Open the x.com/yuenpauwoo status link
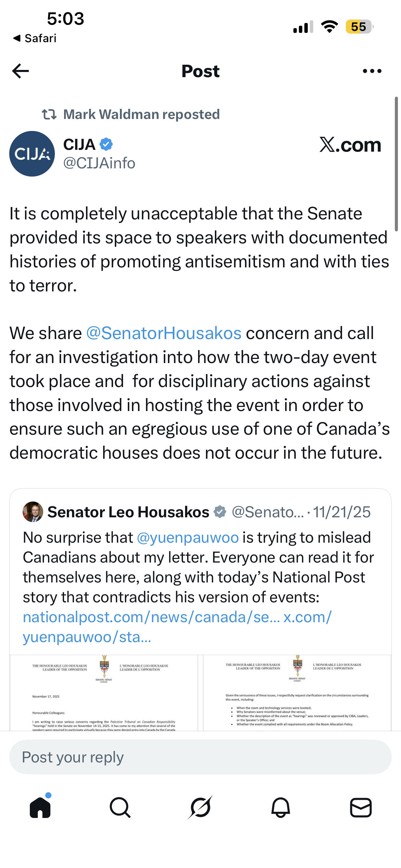 [x=177, y=627]
